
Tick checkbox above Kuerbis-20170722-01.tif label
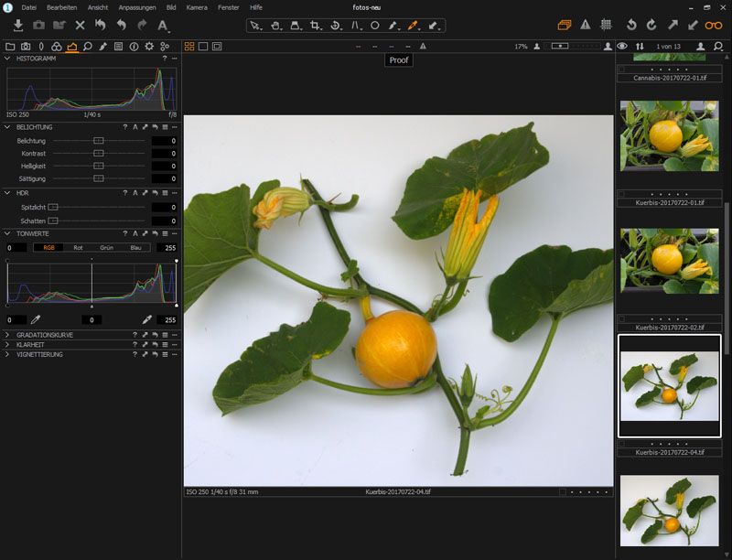pyautogui.click(x=623, y=195)
